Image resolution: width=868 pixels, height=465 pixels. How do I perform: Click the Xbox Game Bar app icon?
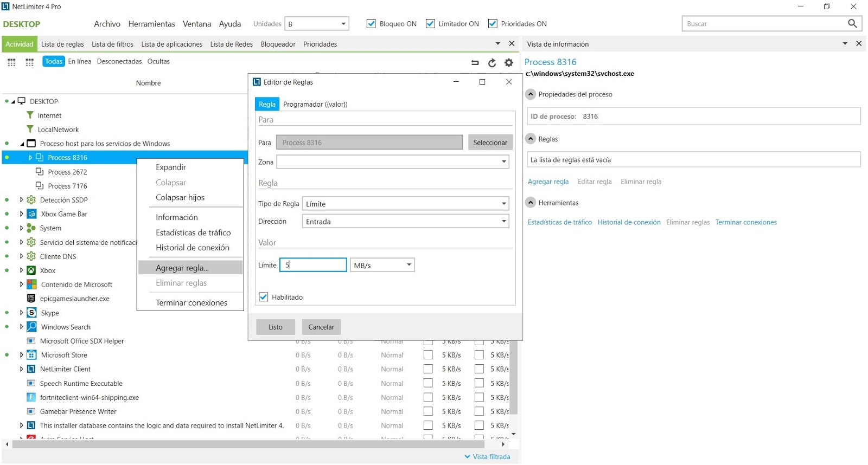[32, 214]
